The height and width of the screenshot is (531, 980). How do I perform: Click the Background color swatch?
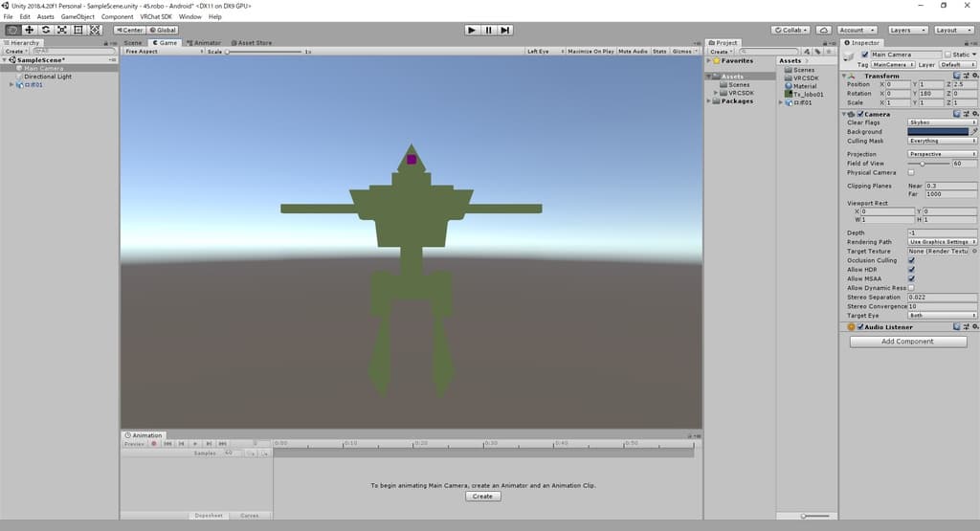[x=938, y=132]
